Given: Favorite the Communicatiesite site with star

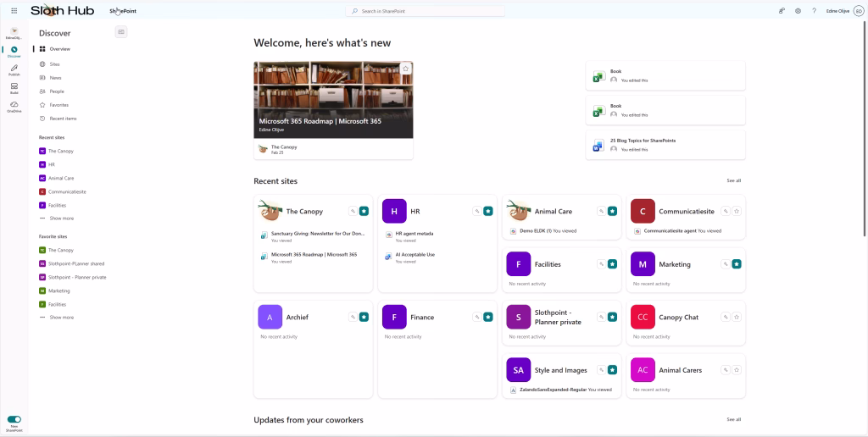Looking at the screenshot, I should (x=737, y=211).
